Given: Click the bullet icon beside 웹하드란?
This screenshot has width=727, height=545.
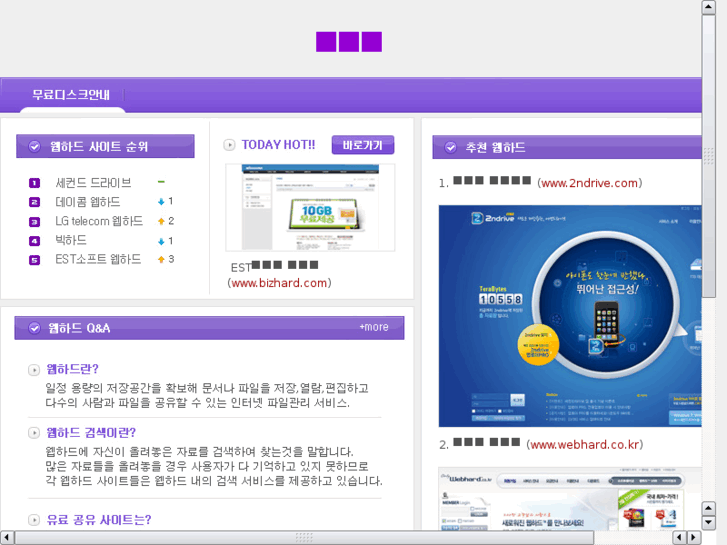Looking at the screenshot, I should (34, 370).
